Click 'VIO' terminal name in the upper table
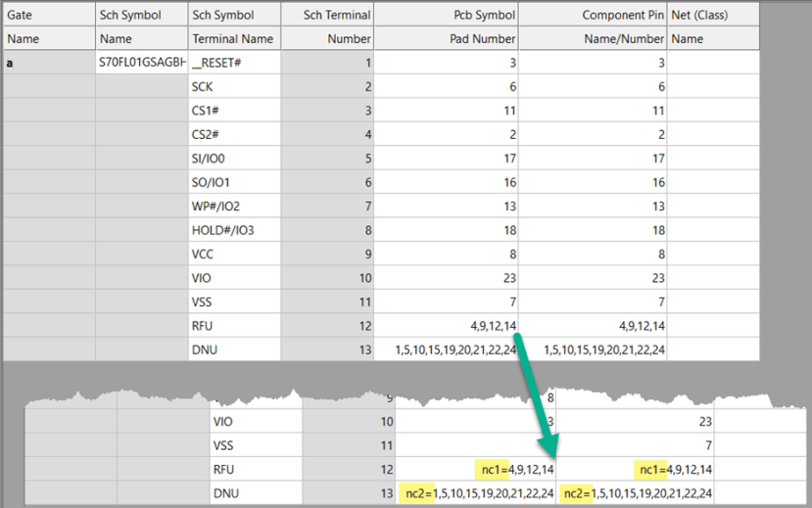 click(235, 278)
